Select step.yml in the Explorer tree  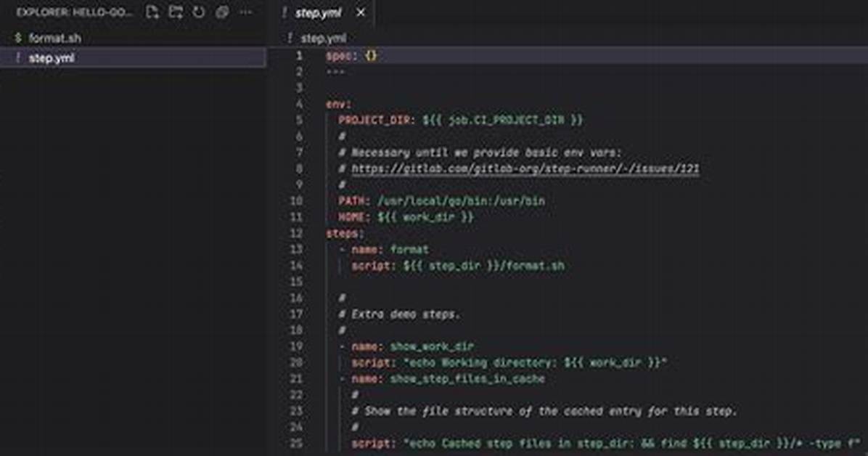133,57
